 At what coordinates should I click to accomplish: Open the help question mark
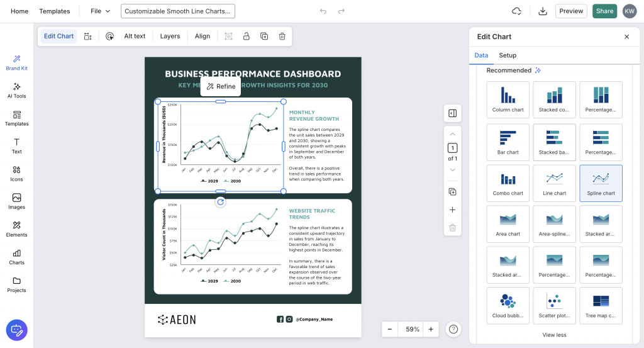pyautogui.click(x=453, y=329)
